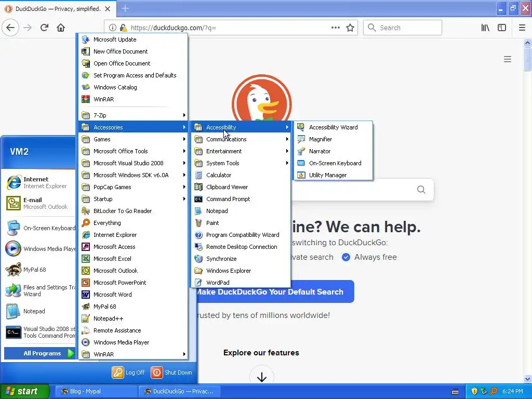
Task: Open Firefox application menu
Action: (522, 28)
